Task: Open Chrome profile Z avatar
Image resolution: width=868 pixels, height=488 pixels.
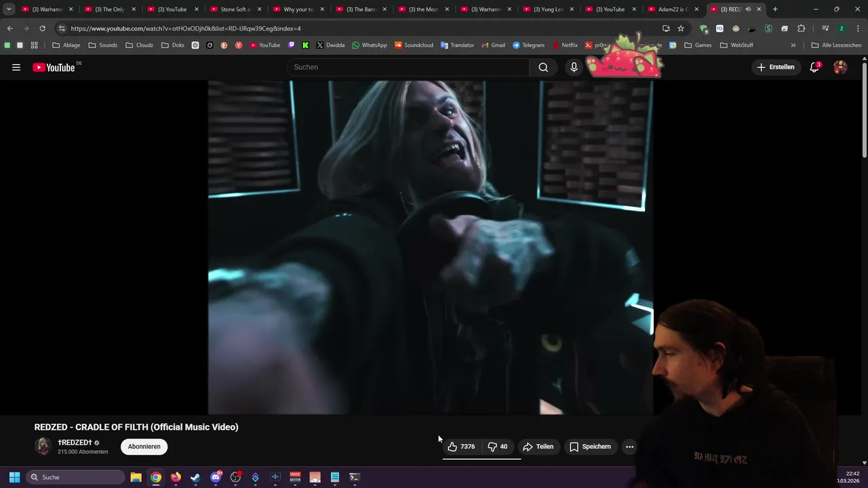Action: tap(842, 28)
